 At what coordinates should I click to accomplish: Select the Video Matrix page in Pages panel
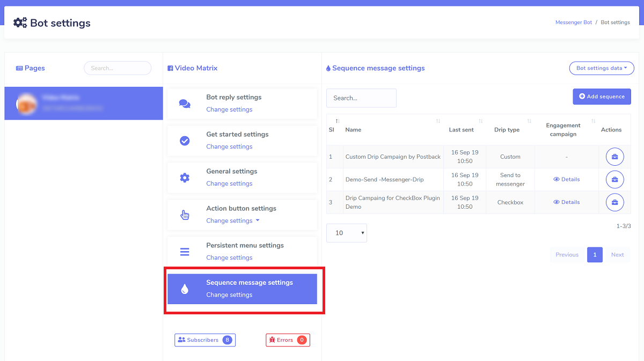pyautogui.click(x=83, y=102)
